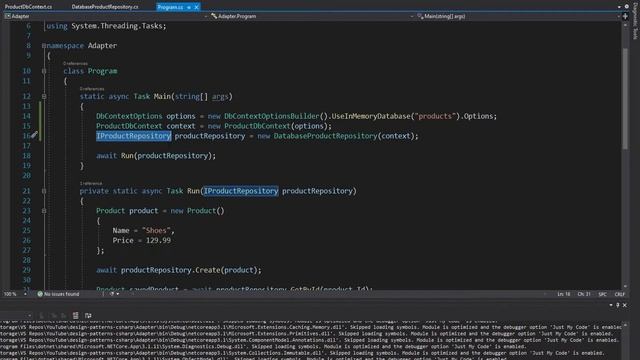This screenshot has height=360, width=640.
Task: Click the 129.99 price value
Action: [x=158, y=240]
